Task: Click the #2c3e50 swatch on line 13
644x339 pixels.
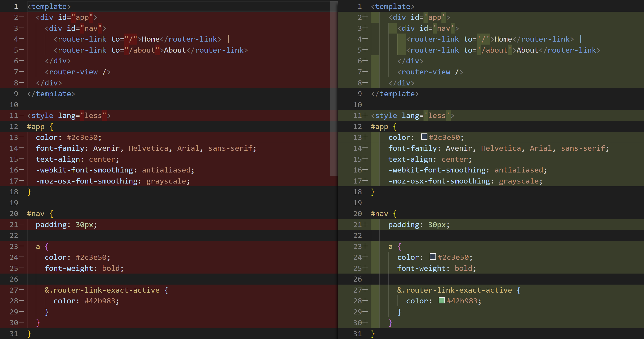Action: pos(424,137)
